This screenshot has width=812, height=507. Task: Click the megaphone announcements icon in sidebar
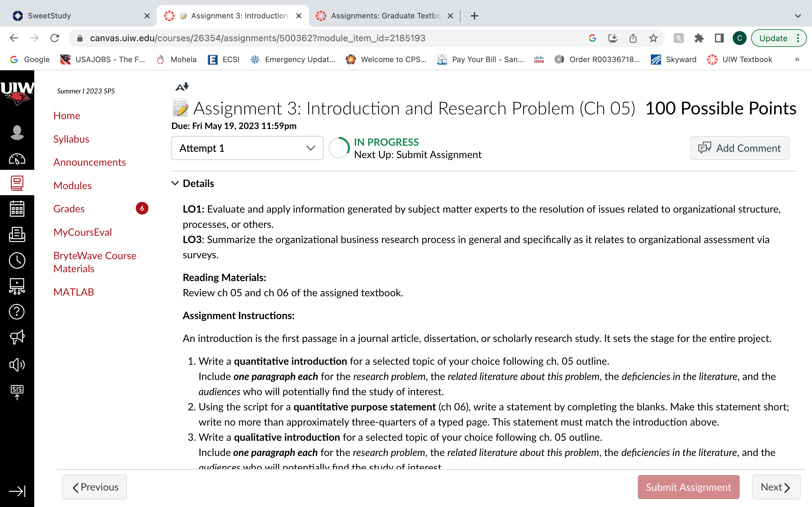pos(17,337)
